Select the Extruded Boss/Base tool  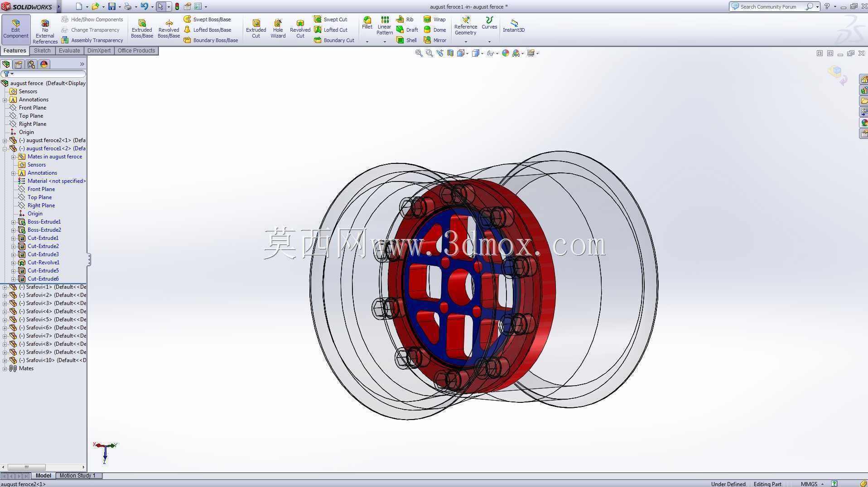(142, 29)
